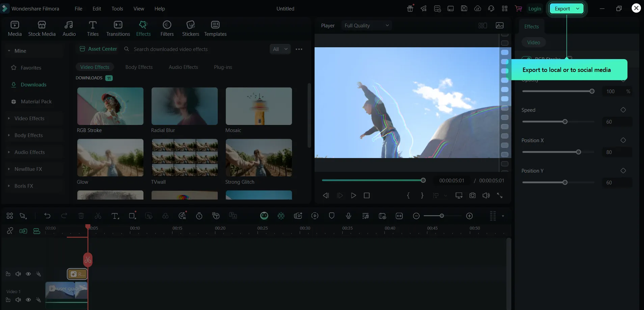Click the record voiceover microphone icon

pyautogui.click(x=348, y=216)
